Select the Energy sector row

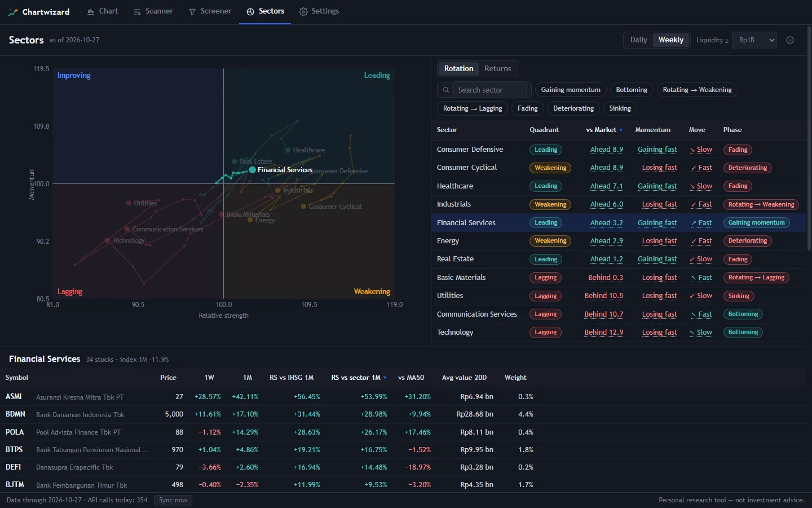click(619, 241)
